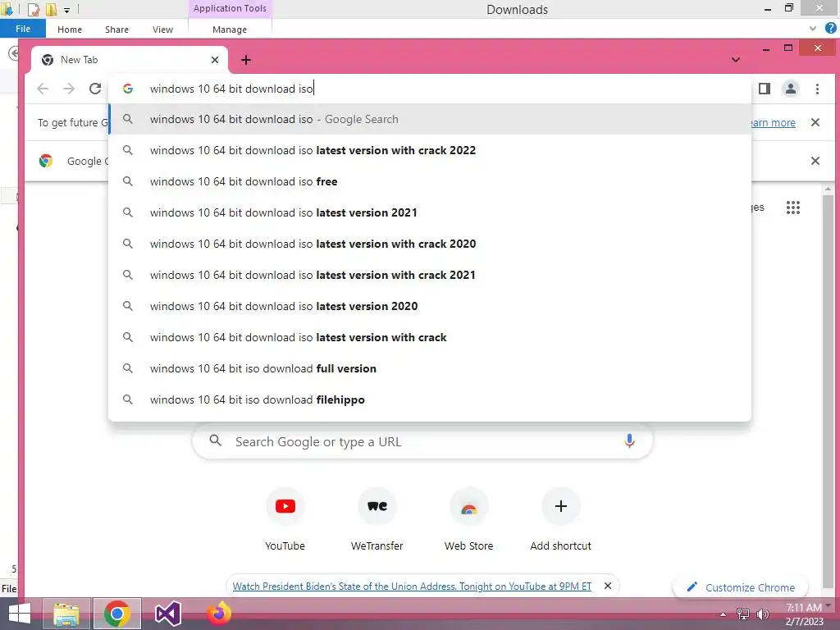Expand the Downloads window ribbon chevron
840x630 pixels.
coord(813,29)
